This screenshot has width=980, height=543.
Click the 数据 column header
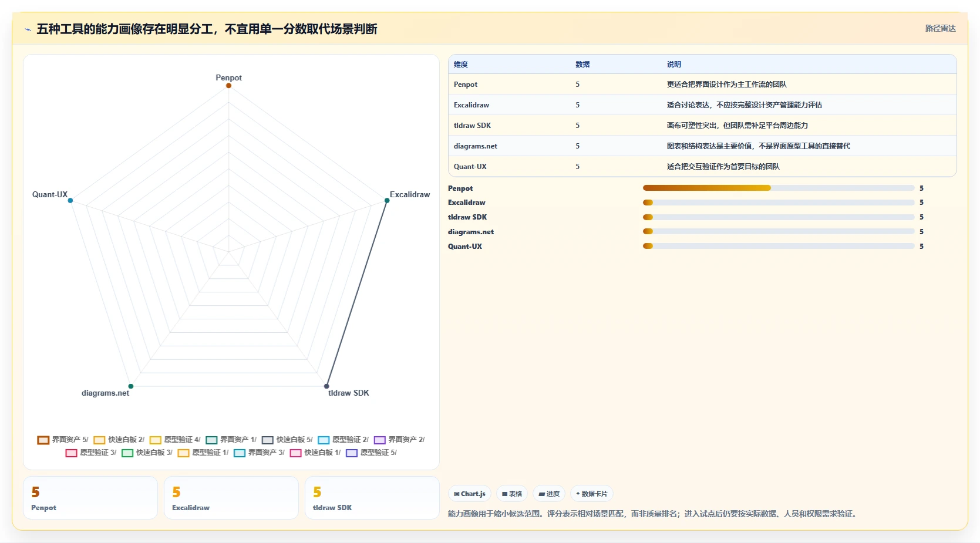(582, 65)
